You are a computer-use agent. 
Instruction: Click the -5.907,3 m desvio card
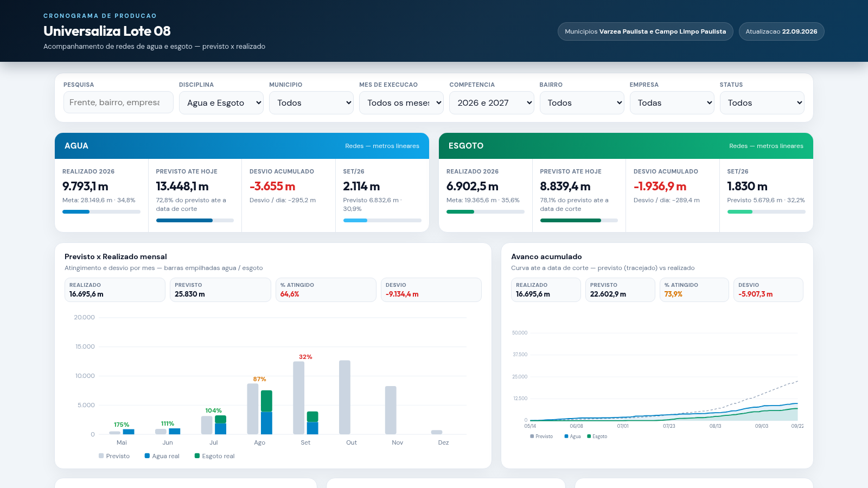click(768, 290)
